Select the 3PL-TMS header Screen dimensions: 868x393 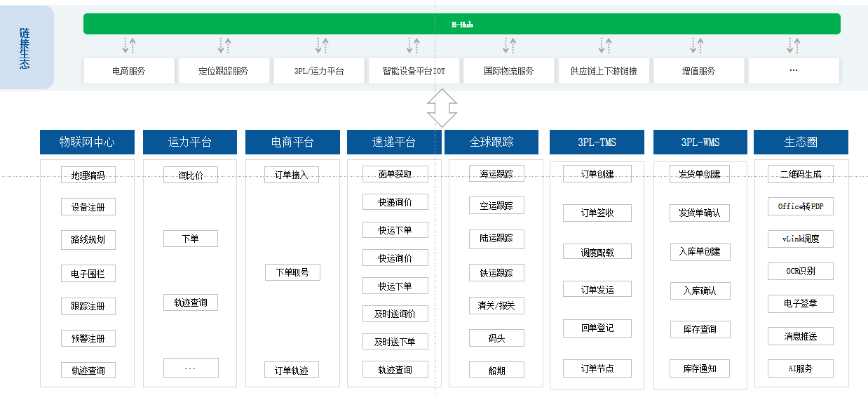point(597,142)
